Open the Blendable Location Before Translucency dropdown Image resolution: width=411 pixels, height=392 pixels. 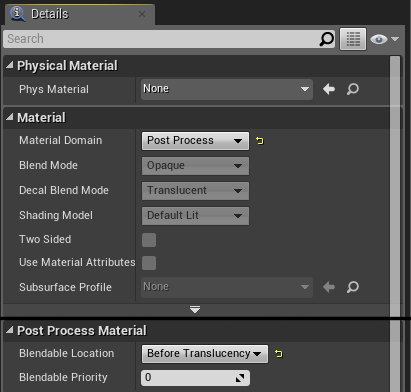click(205, 354)
